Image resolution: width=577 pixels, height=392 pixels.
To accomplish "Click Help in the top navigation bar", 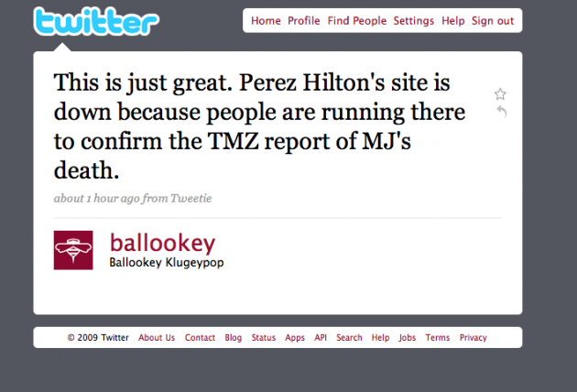I will [x=453, y=21].
